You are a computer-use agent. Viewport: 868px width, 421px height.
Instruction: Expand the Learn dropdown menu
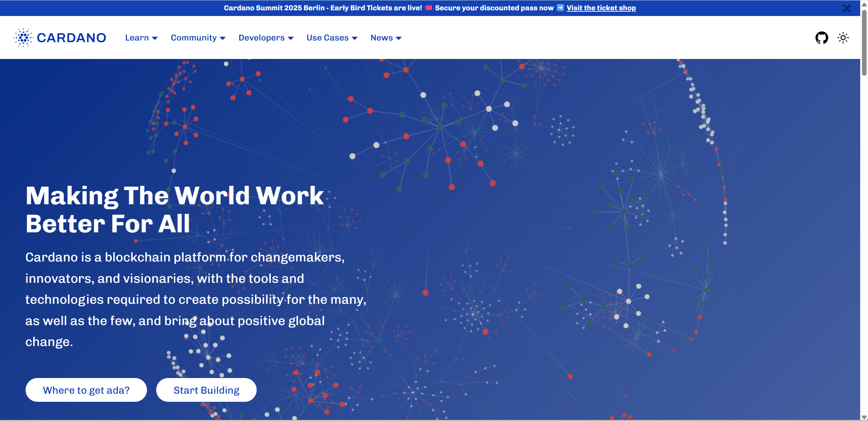(141, 38)
